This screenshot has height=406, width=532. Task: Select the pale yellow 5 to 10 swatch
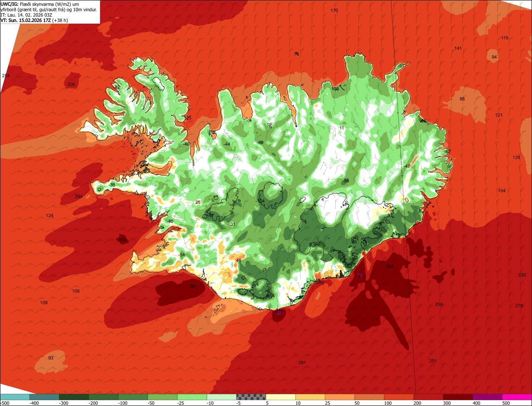pyautogui.click(x=281, y=397)
